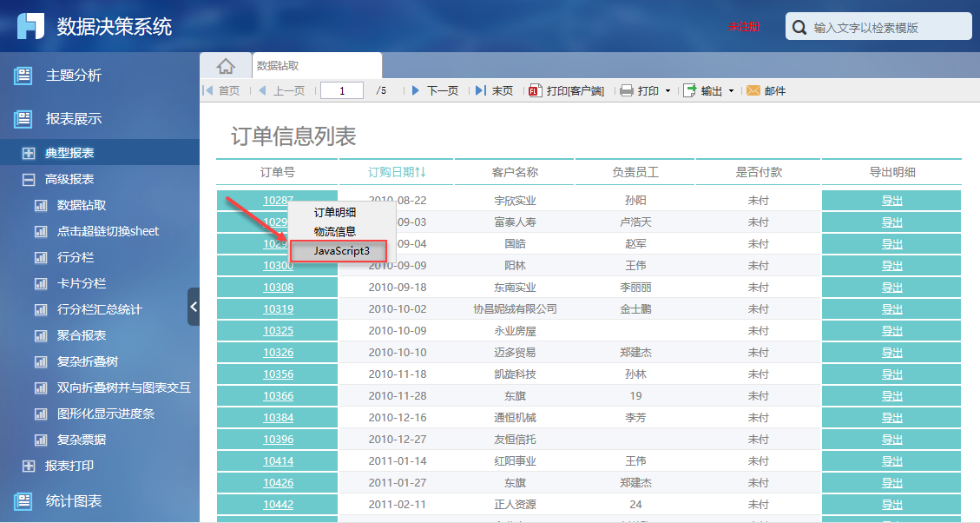Click the last page arrow icon
The width and height of the screenshot is (980, 523).
[480, 90]
